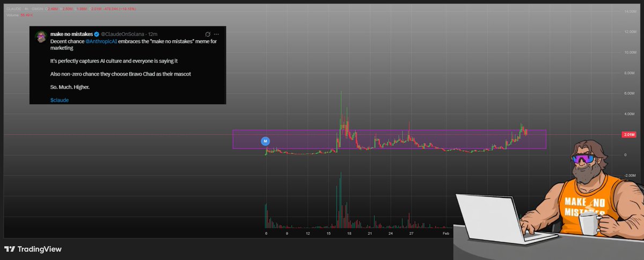The width and height of the screenshot is (644, 260).
Task: Click the 4h interval in legend
Action: pos(26,10)
